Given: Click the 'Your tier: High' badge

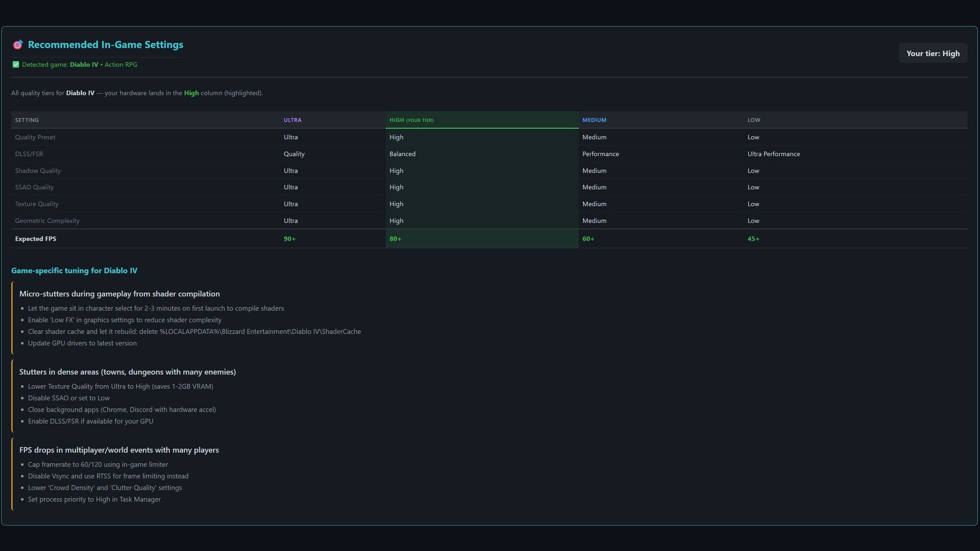Looking at the screenshot, I should [x=933, y=54].
